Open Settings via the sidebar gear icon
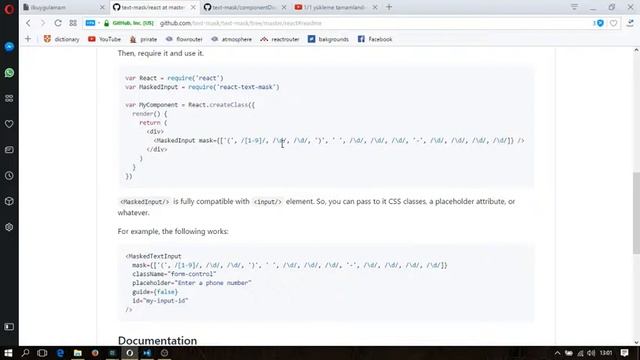The image size is (640, 360). tap(9, 227)
